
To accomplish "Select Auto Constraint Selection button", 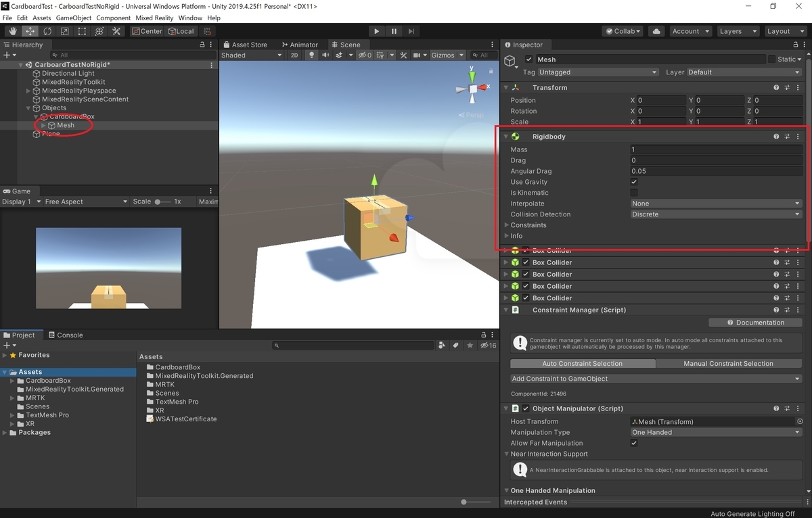I will 583,363.
